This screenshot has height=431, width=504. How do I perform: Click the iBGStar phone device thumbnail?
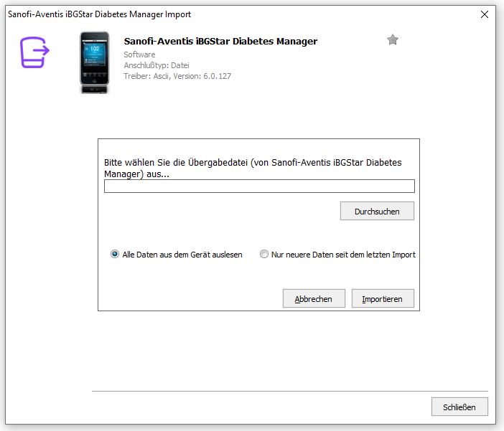(x=95, y=62)
